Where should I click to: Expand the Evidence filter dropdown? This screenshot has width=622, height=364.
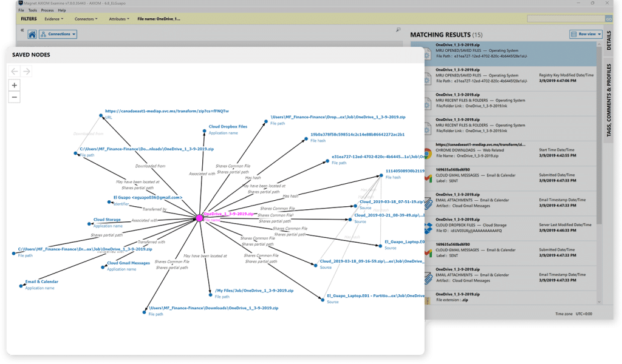(x=54, y=19)
